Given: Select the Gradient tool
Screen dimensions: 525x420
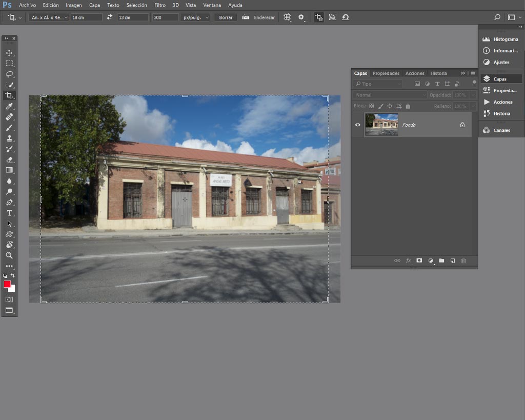Looking at the screenshot, I should point(9,170).
